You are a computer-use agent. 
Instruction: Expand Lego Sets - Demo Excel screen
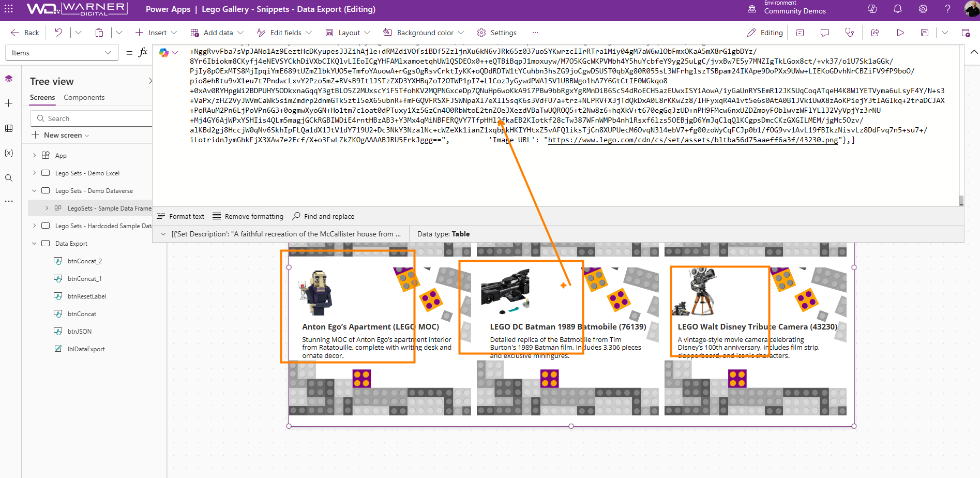pyautogui.click(x=34, y=173)
